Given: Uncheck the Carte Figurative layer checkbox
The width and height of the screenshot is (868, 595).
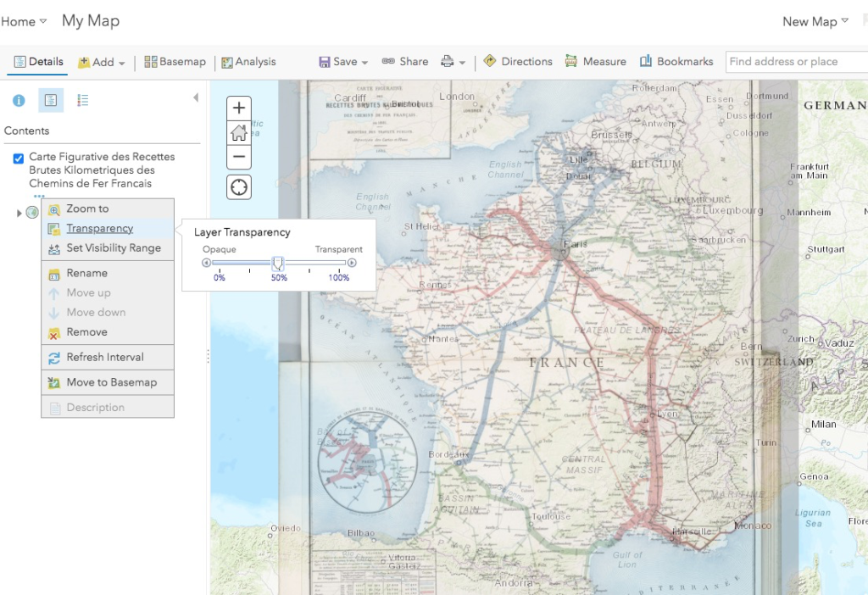Looking at the screenshot, I should [19, 158].
